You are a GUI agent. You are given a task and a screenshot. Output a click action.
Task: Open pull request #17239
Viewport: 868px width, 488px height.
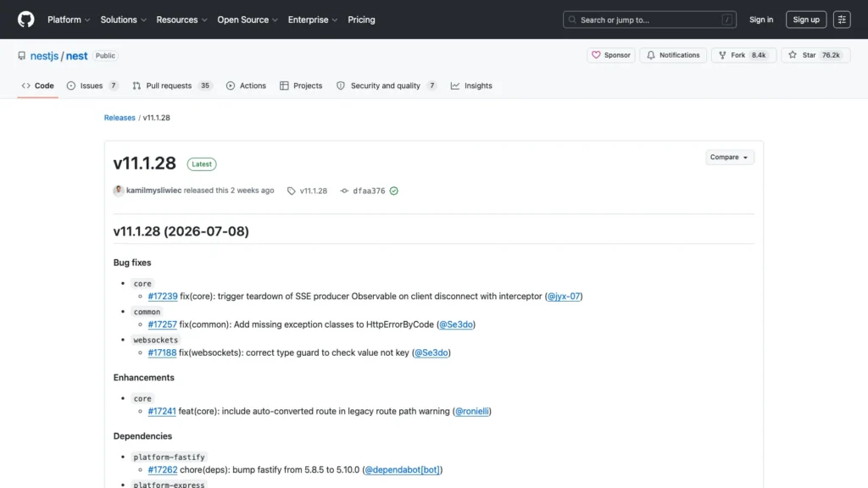(x=163, y=297)
